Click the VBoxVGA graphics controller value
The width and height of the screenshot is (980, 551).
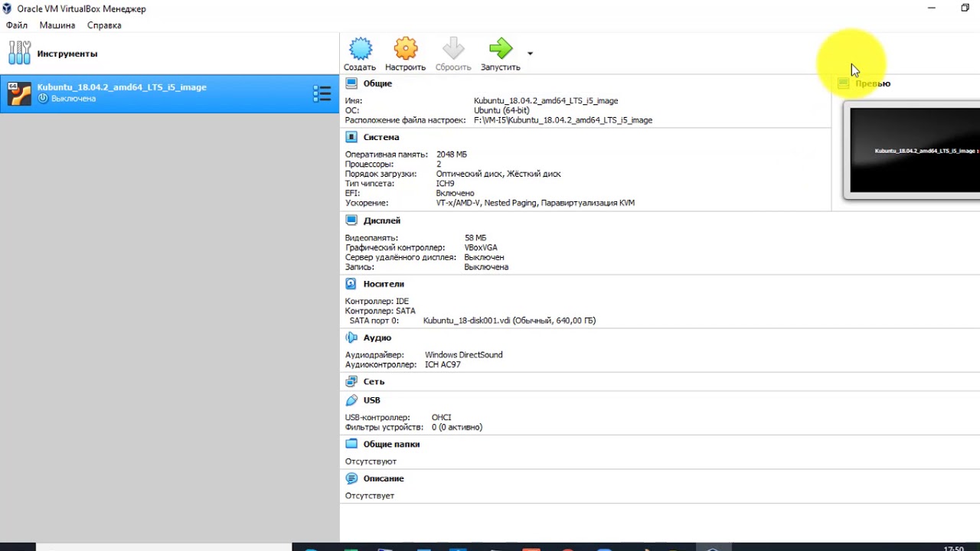[x=481, y=248]
